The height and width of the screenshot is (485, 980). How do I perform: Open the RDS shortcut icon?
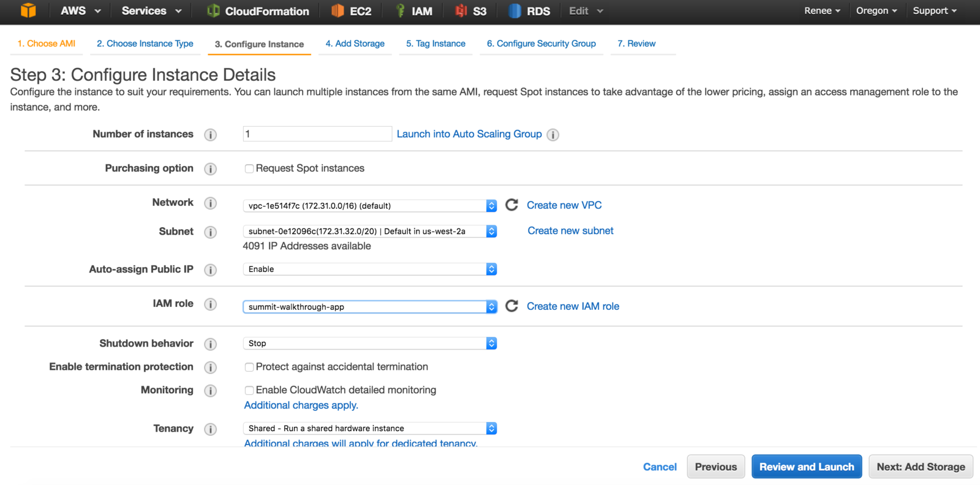(515, 10)
